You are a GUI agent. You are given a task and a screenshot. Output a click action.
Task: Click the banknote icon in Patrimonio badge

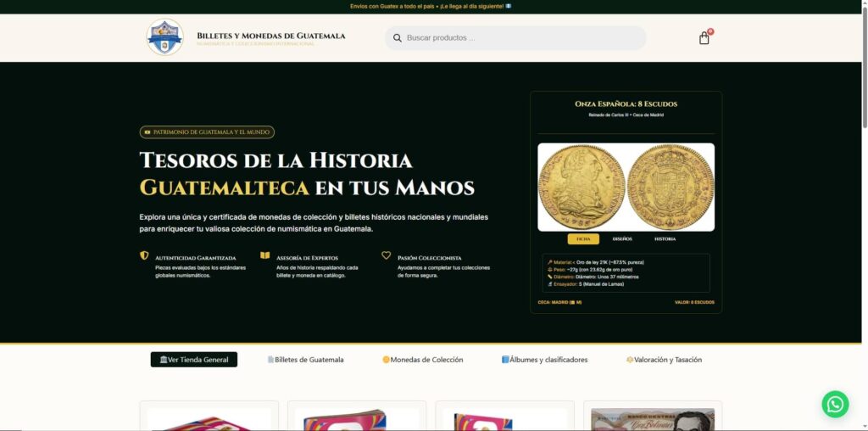coord(147,132)
